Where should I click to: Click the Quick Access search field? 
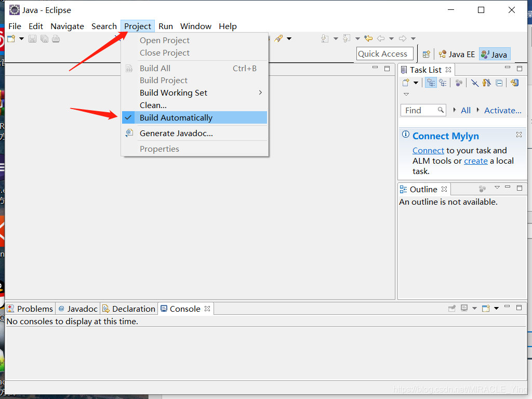tap(385, 54)
